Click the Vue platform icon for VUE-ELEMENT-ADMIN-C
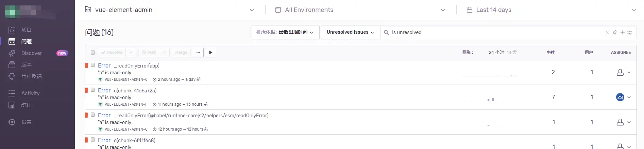Image resolution: width=644 pixels, height=149 pixels. pos(100,79)
